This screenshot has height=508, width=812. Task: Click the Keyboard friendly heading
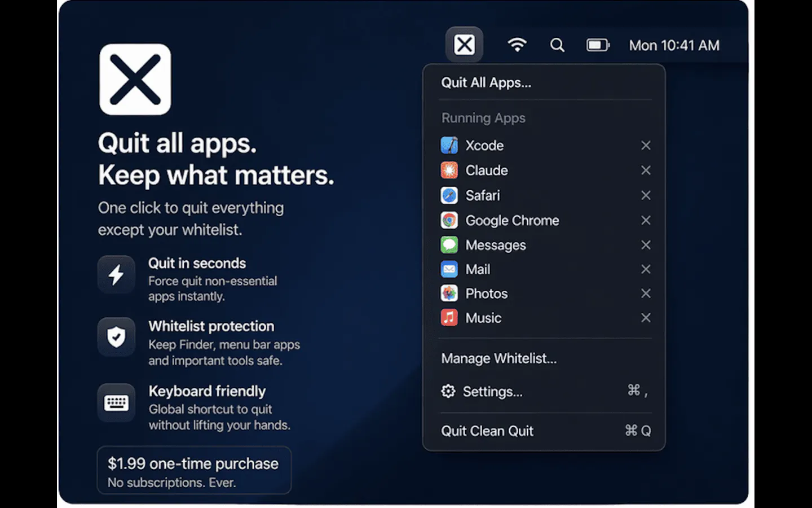point(207,391)
